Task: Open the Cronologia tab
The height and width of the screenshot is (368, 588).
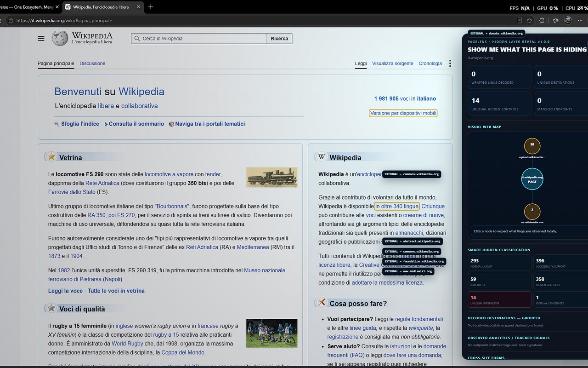Action: (430, 63)
